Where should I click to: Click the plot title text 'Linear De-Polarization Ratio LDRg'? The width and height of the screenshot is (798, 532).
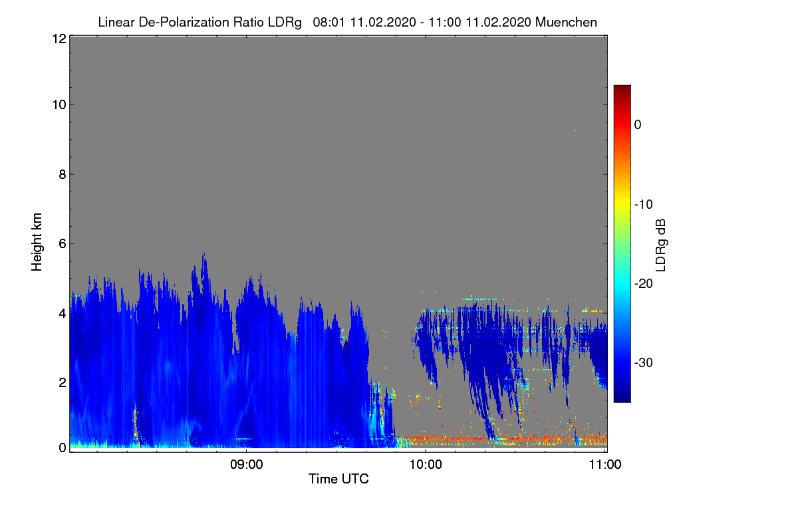(x=199, y=23)
